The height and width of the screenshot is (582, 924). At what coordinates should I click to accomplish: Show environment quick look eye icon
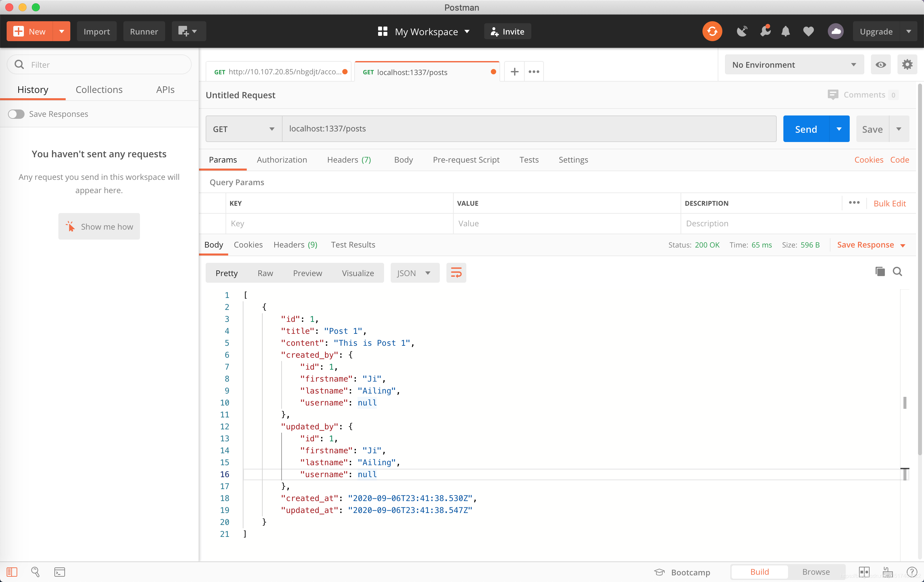881,64
